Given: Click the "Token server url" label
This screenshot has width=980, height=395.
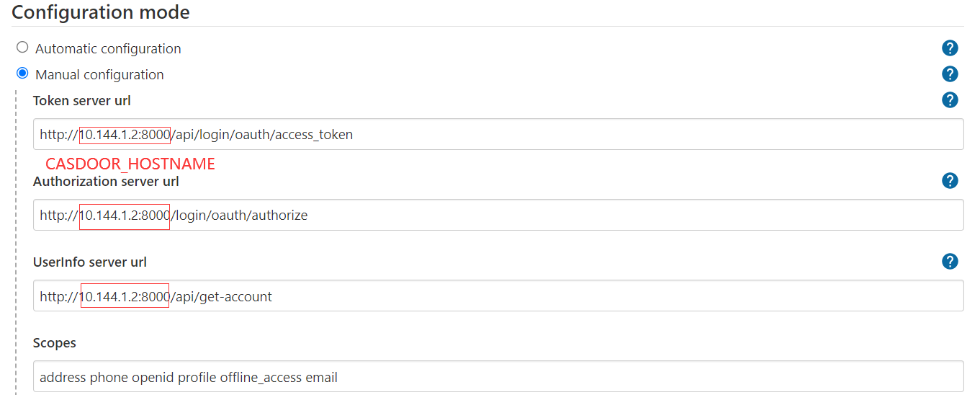Looking at the screenshot, I should tap(82, 101).
